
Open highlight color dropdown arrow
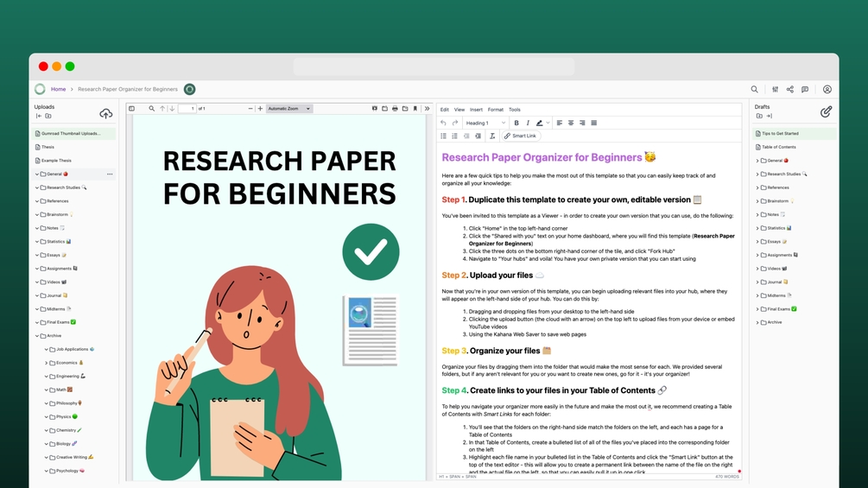click(x=548, y=123)
